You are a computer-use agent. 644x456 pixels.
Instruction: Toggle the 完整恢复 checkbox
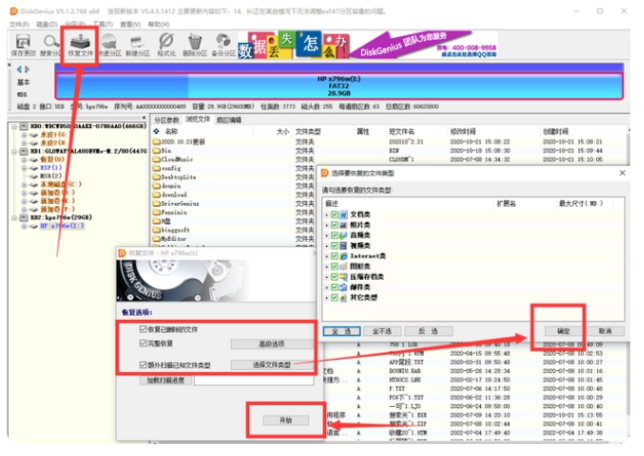tap(143, 343)
